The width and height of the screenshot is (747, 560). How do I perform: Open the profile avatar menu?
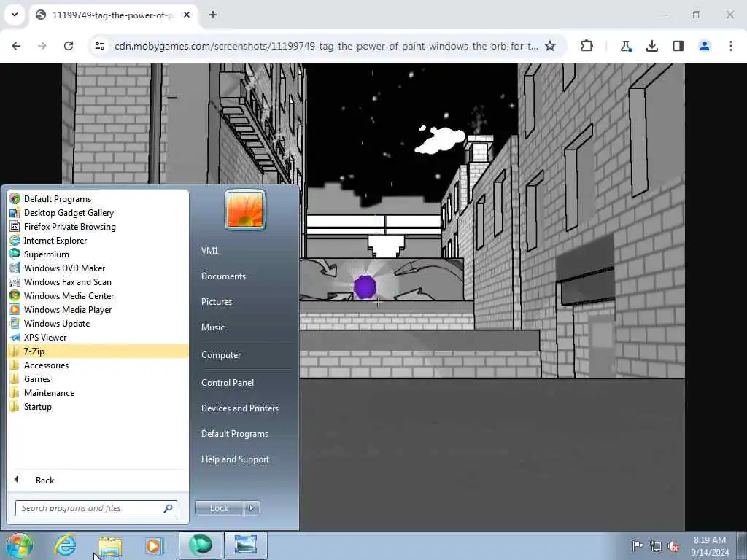point(704,46)
